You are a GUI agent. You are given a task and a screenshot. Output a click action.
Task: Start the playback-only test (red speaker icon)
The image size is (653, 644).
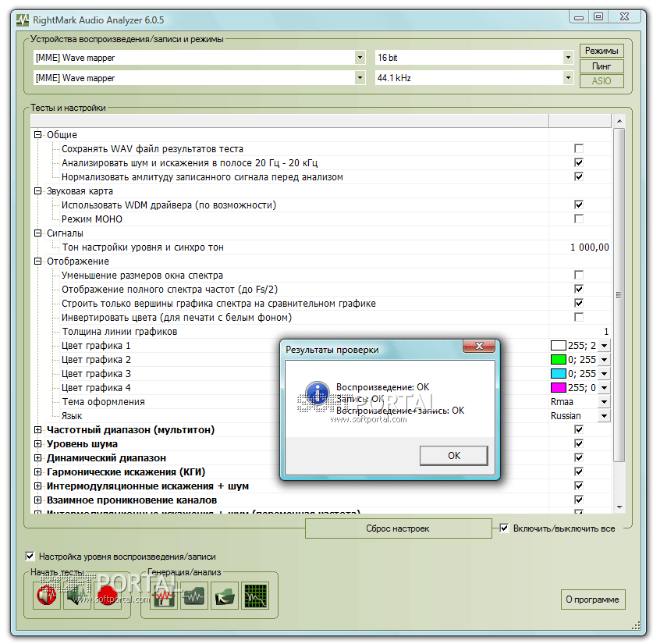coord(47,596)
